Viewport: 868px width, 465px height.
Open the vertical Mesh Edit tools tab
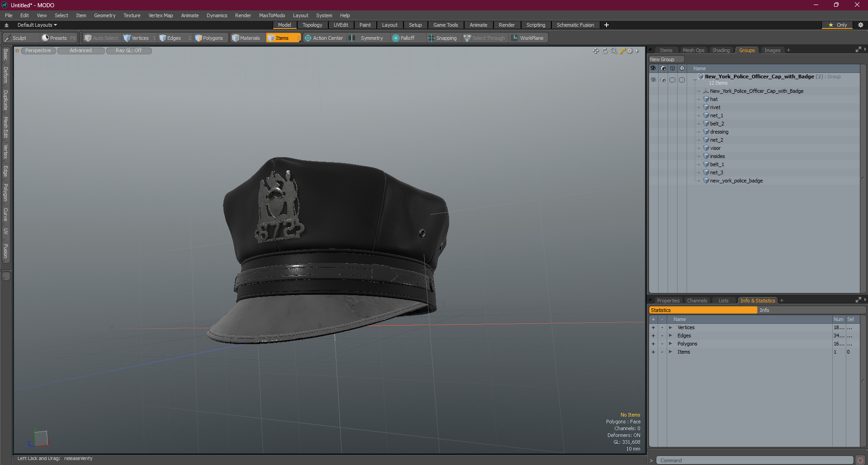(x=6, y=128)
